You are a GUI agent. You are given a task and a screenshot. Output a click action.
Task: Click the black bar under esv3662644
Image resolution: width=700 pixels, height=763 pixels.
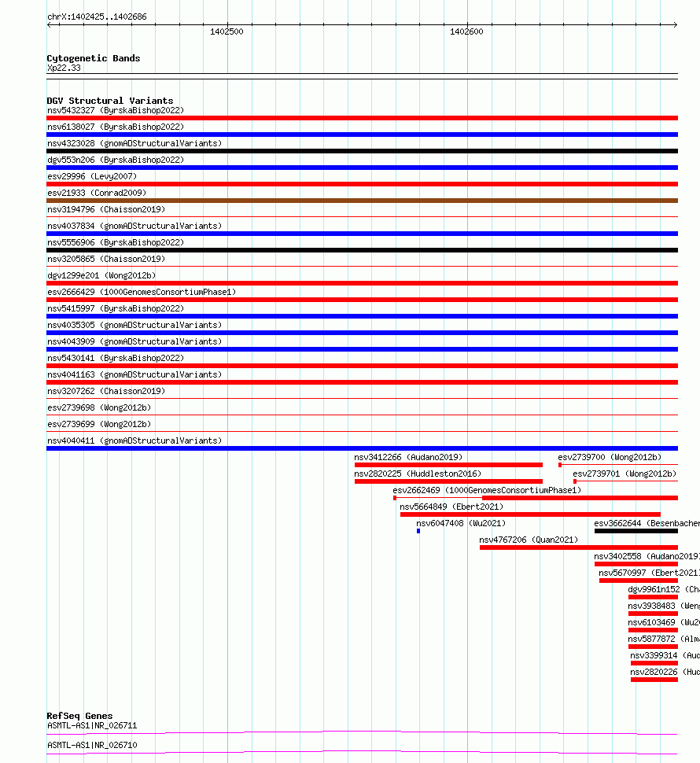tap(636, 532)
